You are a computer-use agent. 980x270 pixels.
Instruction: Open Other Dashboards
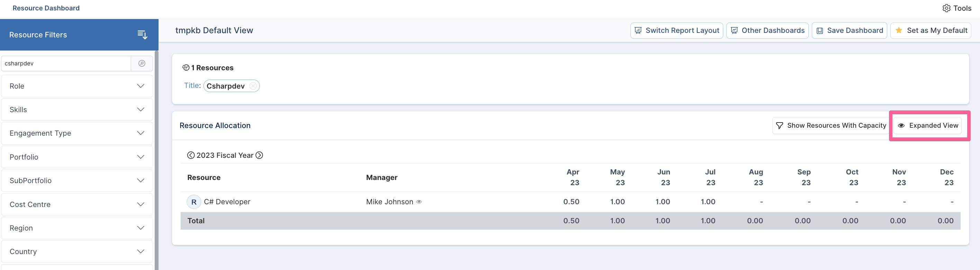tap(767, 30)
